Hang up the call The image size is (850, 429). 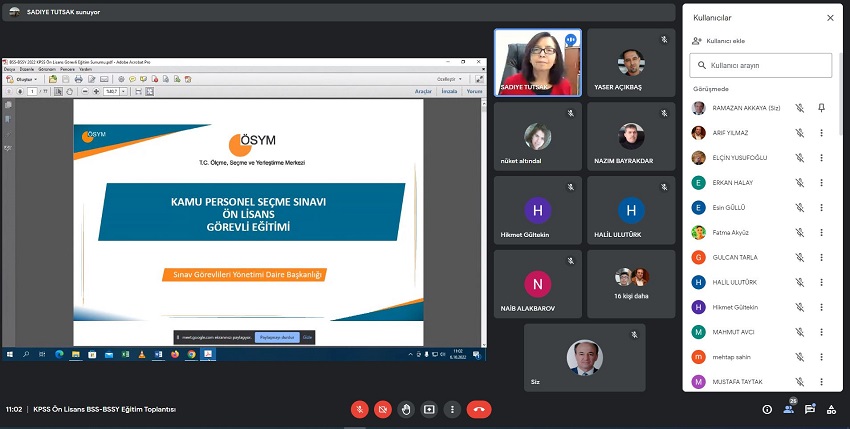(479, 409)
